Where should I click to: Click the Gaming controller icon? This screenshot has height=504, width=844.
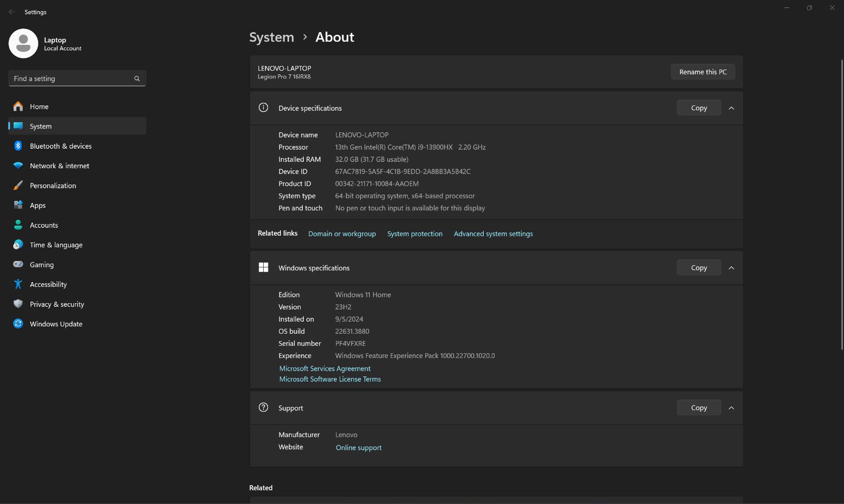pyautogui.click(x=18, y=265)
